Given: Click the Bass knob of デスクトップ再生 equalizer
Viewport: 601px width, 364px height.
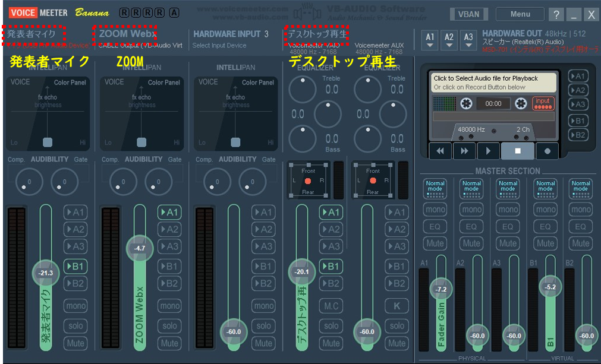Looking at the screenshot, I should point(303,138).
